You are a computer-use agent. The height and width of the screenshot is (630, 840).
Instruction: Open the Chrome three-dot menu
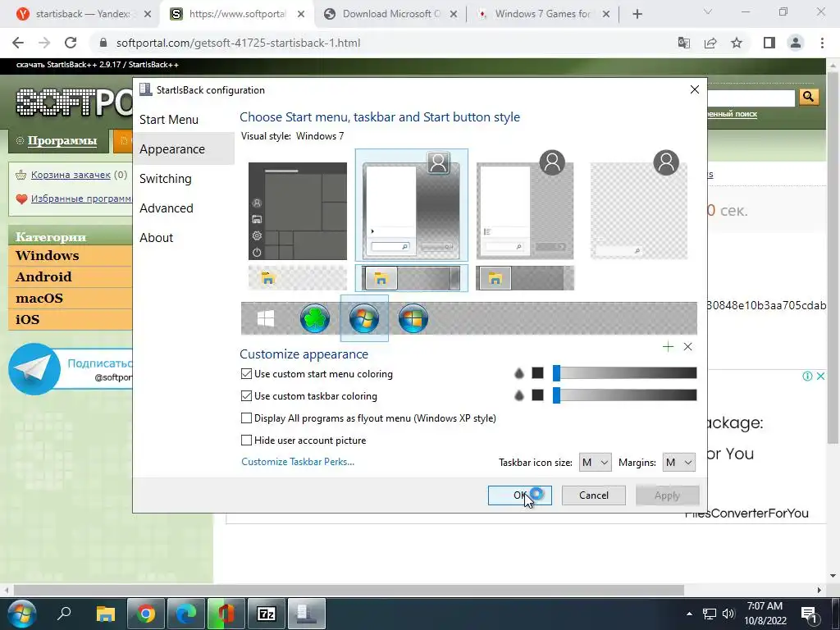[x=822, y=43]
